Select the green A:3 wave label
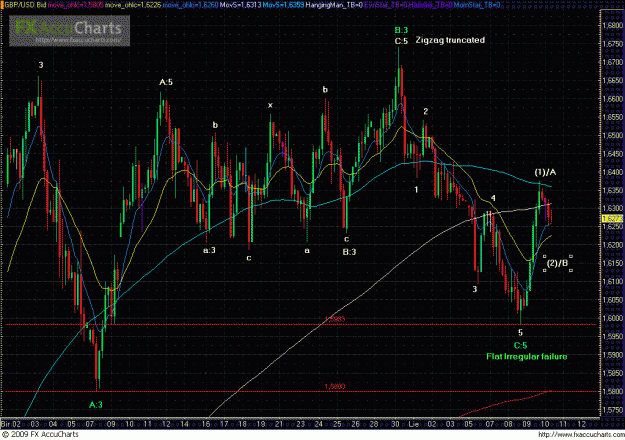This screenshot has width=625, height=440. click(x=96, y=405)
